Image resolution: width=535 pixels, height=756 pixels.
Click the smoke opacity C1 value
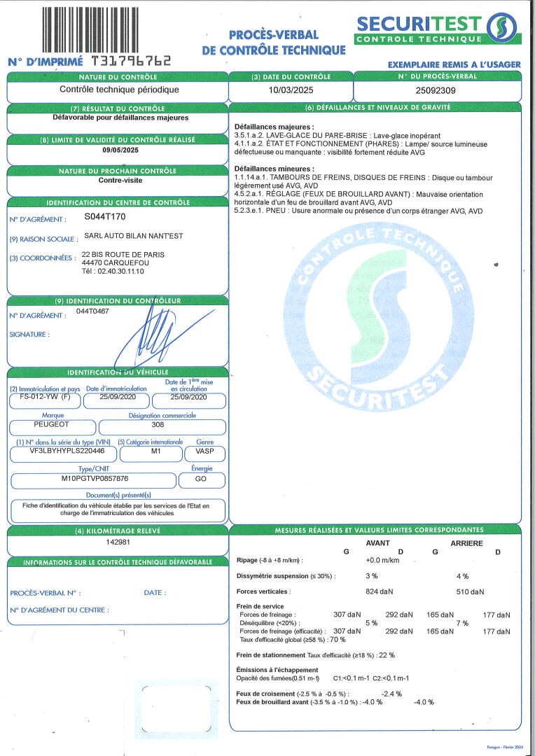click(x=352, y=678)
